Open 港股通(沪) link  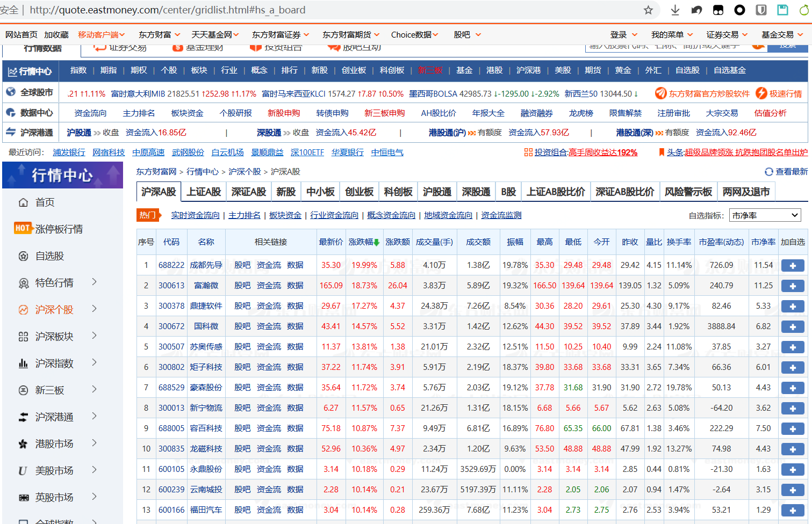(447, 133)
